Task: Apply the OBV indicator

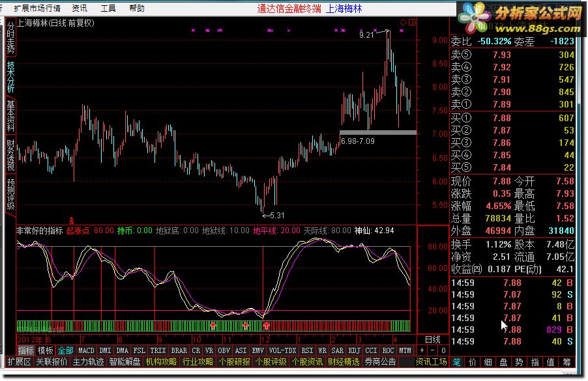Action: pyautogui.click(x=224, y=350)
